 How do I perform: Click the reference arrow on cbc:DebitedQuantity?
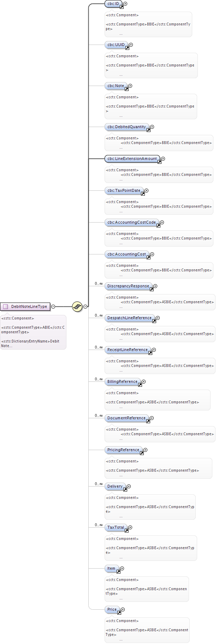click(x=148, y=130)
